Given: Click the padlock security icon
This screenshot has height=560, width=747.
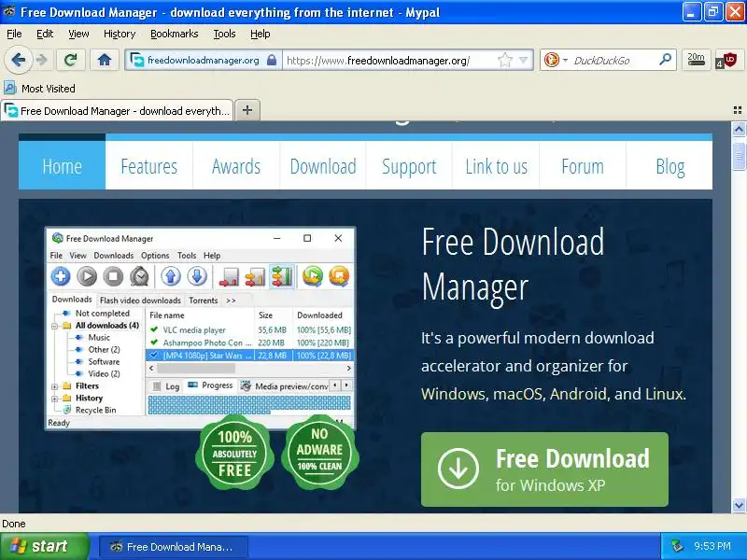Looking at the screenshot, I should (272, 60).
